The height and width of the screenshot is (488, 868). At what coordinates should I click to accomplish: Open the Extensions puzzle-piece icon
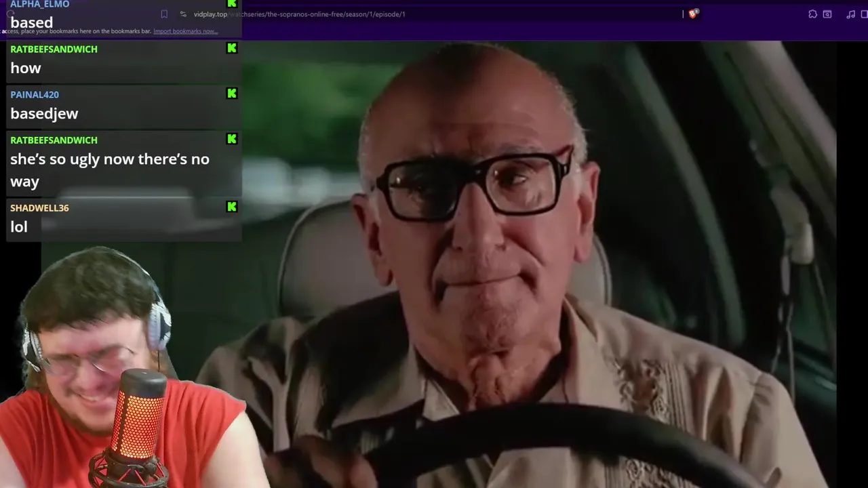point(812,14)
